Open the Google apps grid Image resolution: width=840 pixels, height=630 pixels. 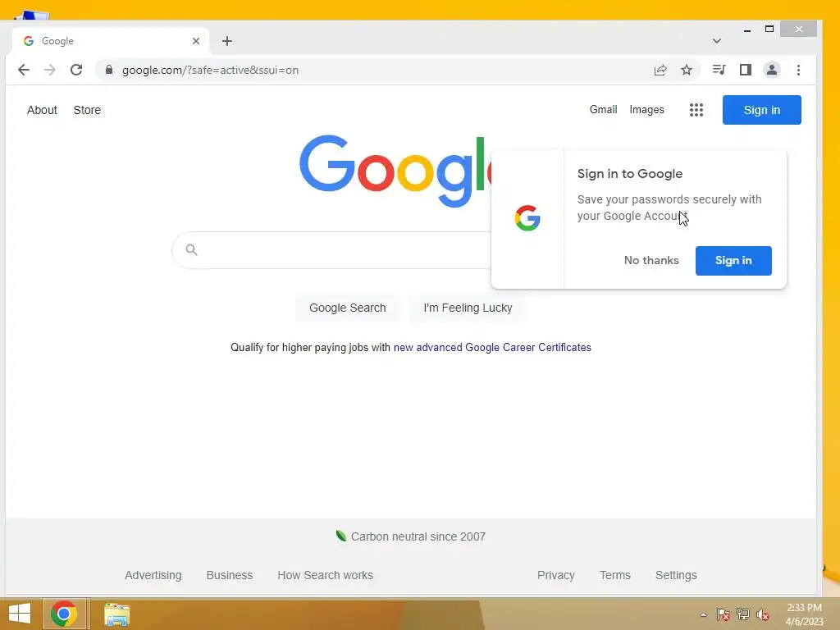click(696, 110)
